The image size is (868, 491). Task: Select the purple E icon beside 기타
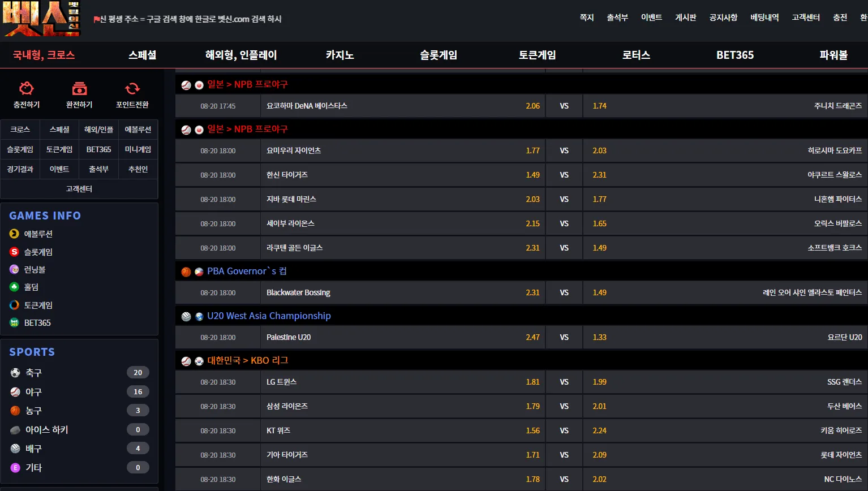pos(15,468)
